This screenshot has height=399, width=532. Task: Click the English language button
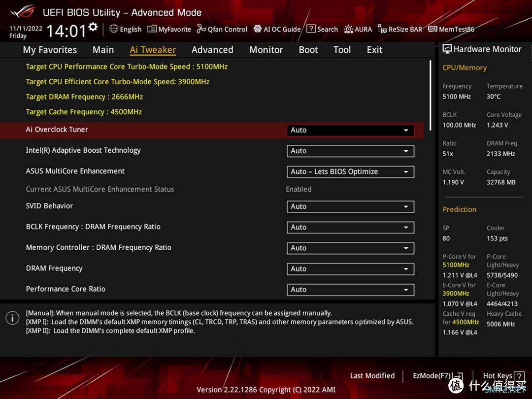click(131, 29)
